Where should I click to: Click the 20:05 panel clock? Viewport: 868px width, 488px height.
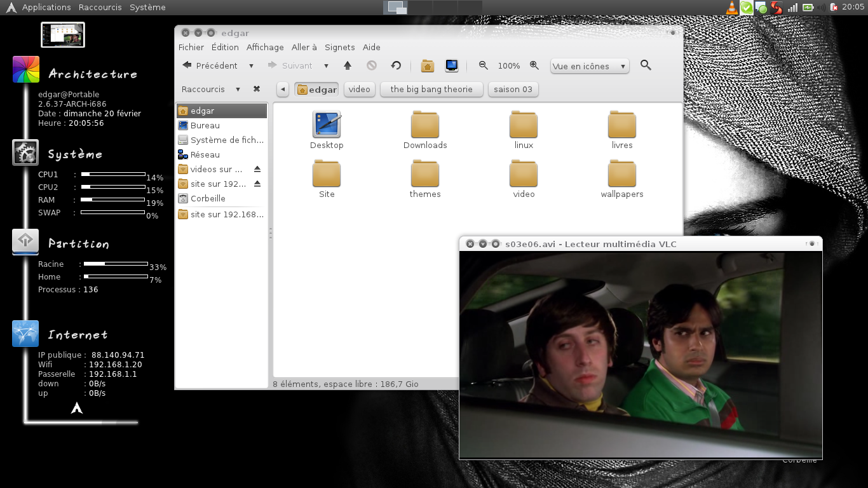[x=853, y=7]
